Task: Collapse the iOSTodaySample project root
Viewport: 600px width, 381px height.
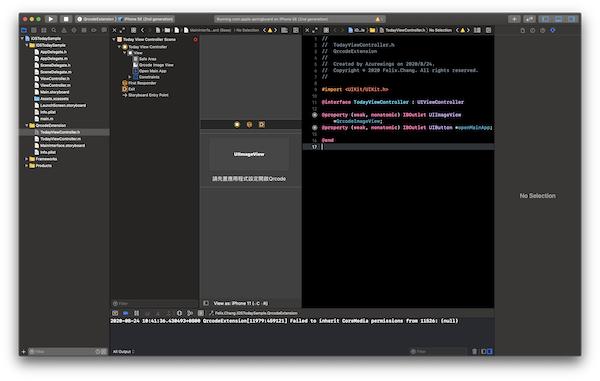Action: (x=22, y=38)
